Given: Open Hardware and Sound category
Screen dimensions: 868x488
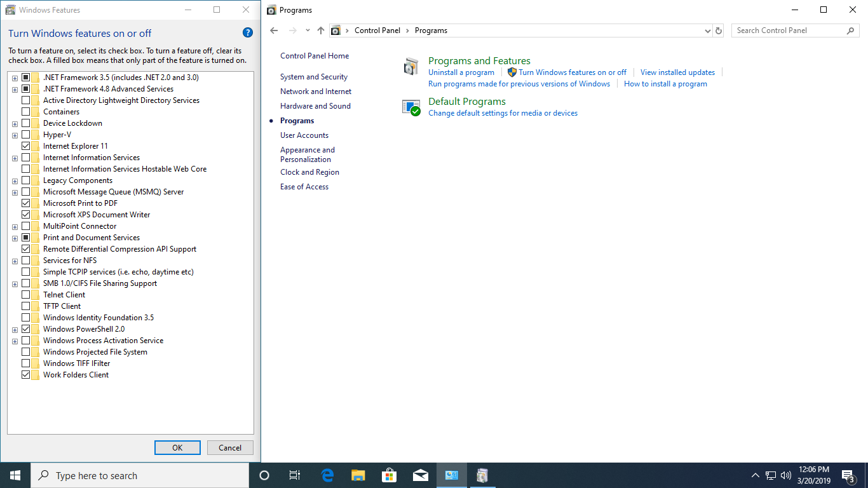Looking at the screenshot, I should 315,106.
